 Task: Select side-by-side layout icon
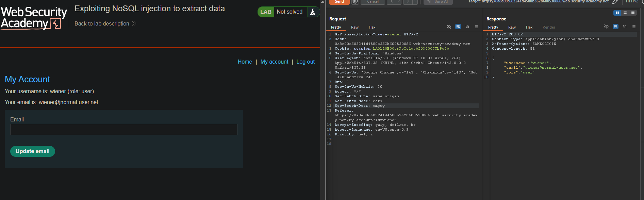(x=617, y=13)
